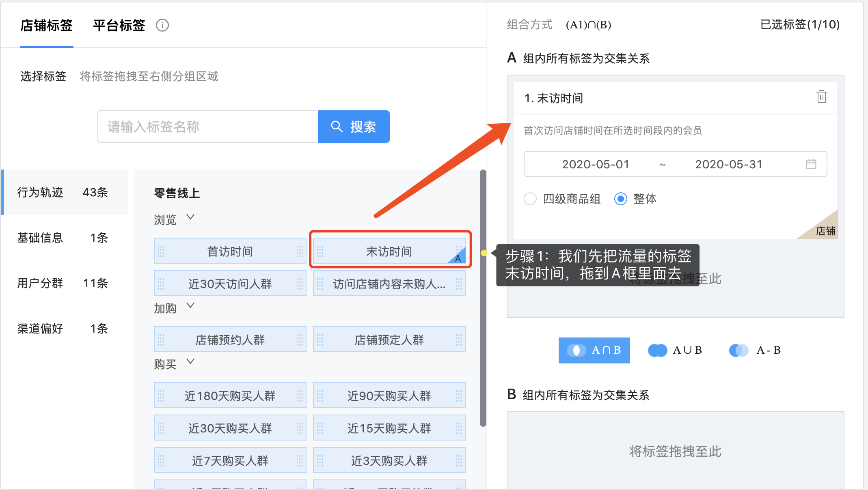The image size is (868, 490).
Task: Focus the 请输入标签名称 search field
Action: [207, 127]
